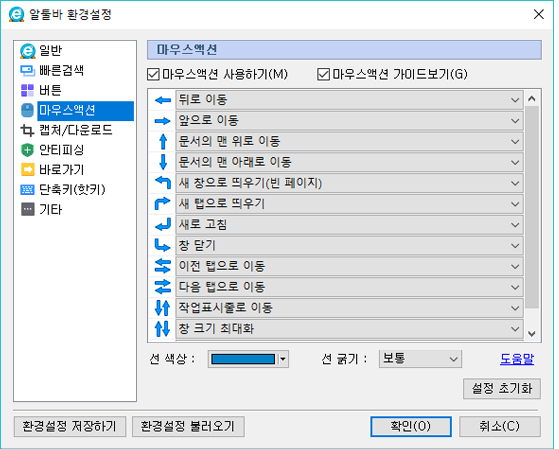559x449 pixels.
Task: Open the 앞으로 이동 dropdown
Action: coord(349,121)
